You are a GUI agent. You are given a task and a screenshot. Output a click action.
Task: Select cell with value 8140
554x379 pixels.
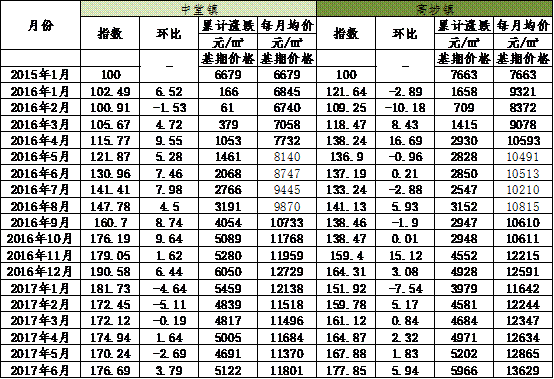tap(287, 157)
